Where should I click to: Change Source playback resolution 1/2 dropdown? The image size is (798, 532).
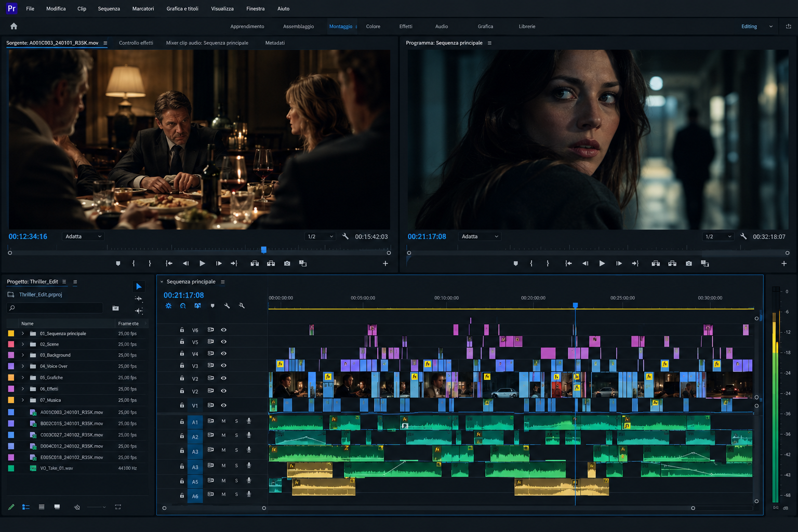pyautogui.click(x=320, y=236)
